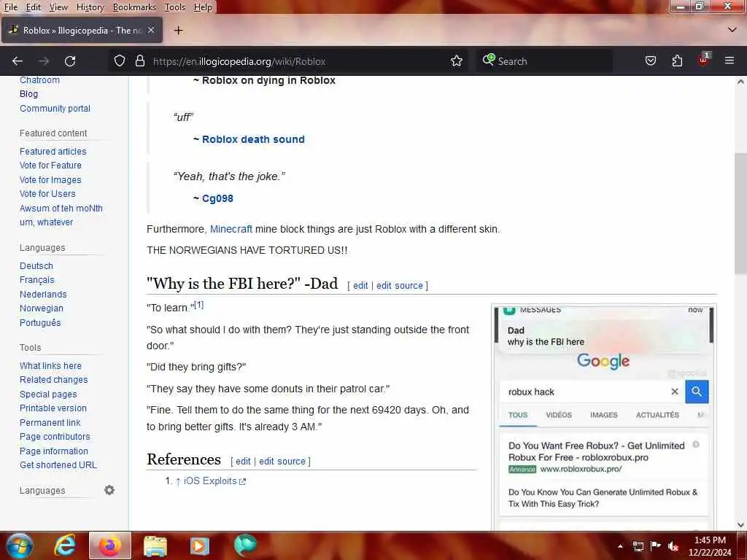Open the Minecraft article link
This screenshot has width=747, height=560.
[x=231, y=229]
